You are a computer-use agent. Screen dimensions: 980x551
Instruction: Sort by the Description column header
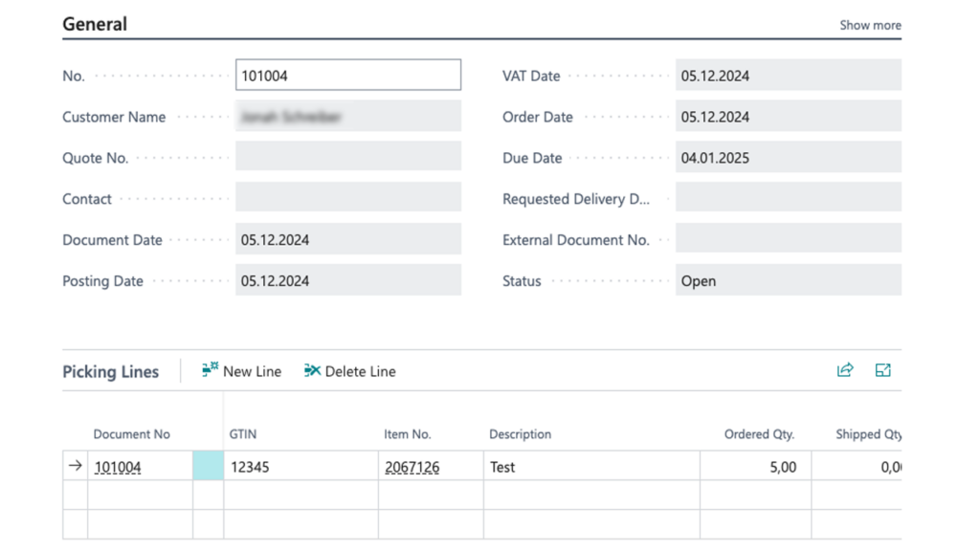pos(520,434)
